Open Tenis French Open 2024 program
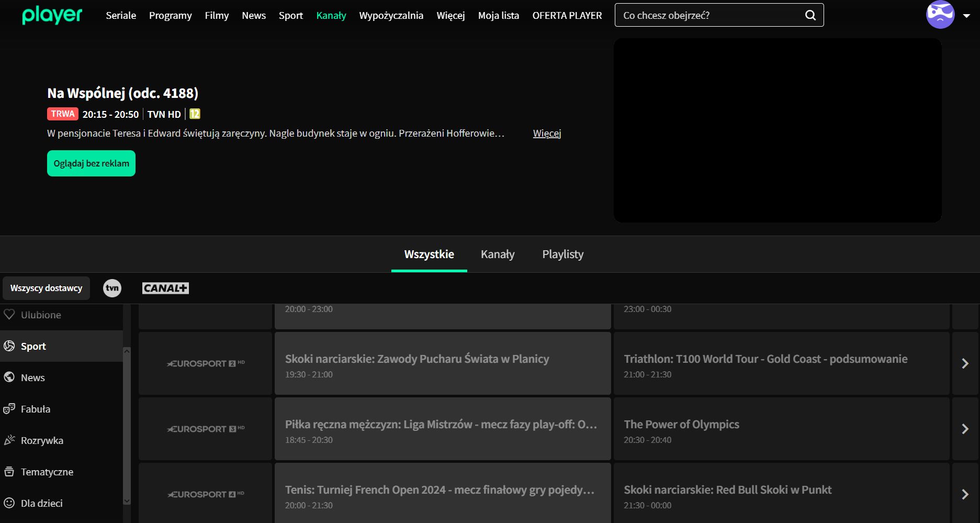This screenshot has height=523, width=980. pos(443,493)
